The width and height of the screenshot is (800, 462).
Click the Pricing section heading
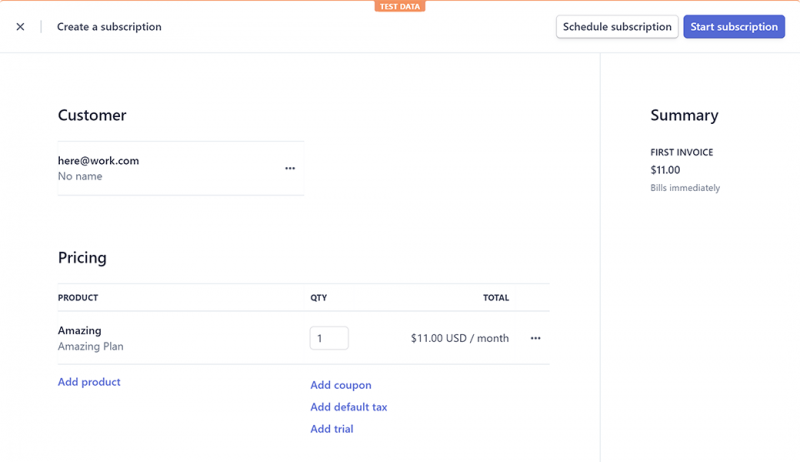(x=82, y=257)
